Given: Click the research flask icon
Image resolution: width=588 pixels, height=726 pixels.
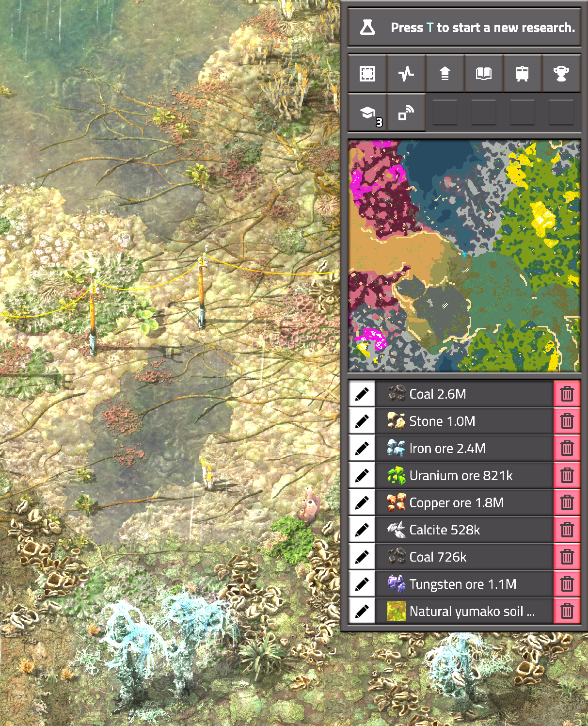Looking at the screenshot, I should pyautogui.click(x=367, y=28).
